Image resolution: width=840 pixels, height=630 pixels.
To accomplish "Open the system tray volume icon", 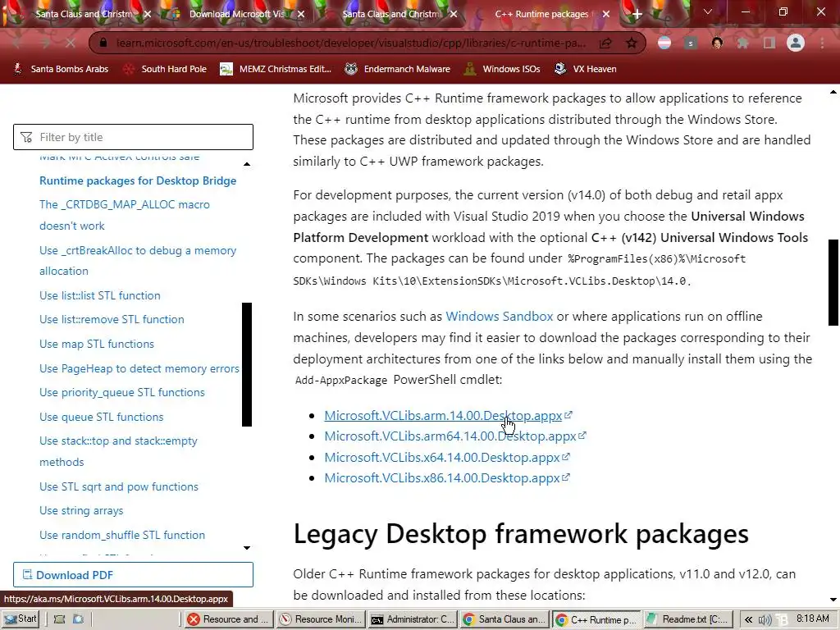I will pos(765,620).
